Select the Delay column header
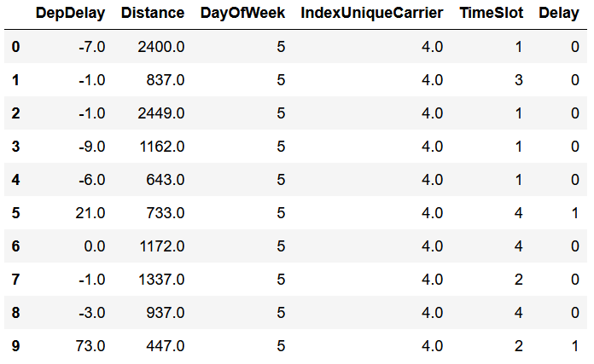 (x=559, y=14)
